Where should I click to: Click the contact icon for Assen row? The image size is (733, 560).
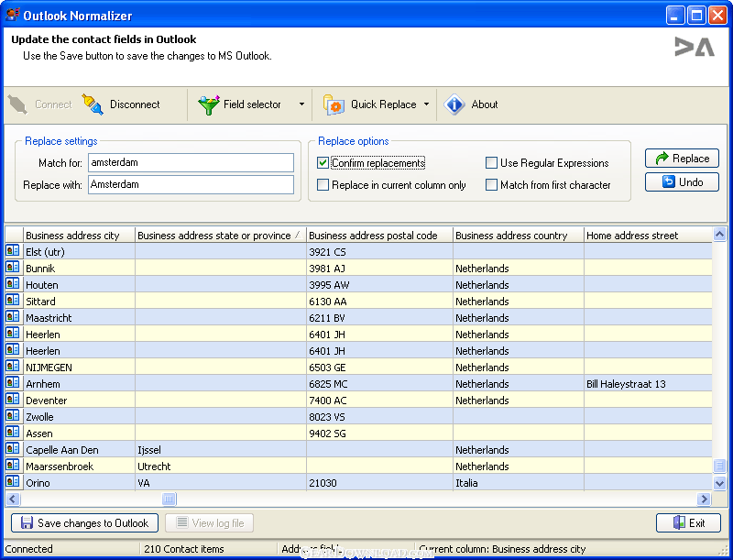click(x=13, y=432)
